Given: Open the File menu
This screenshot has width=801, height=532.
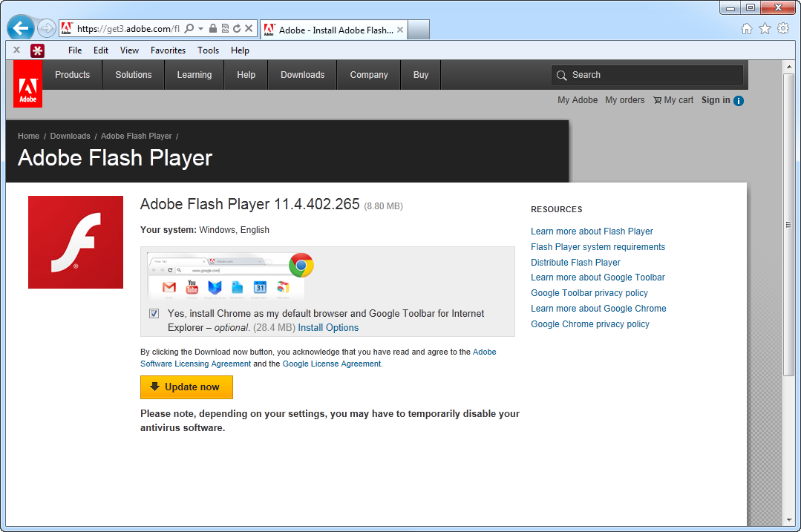Looking at the screenshot, I should [75, 50].
